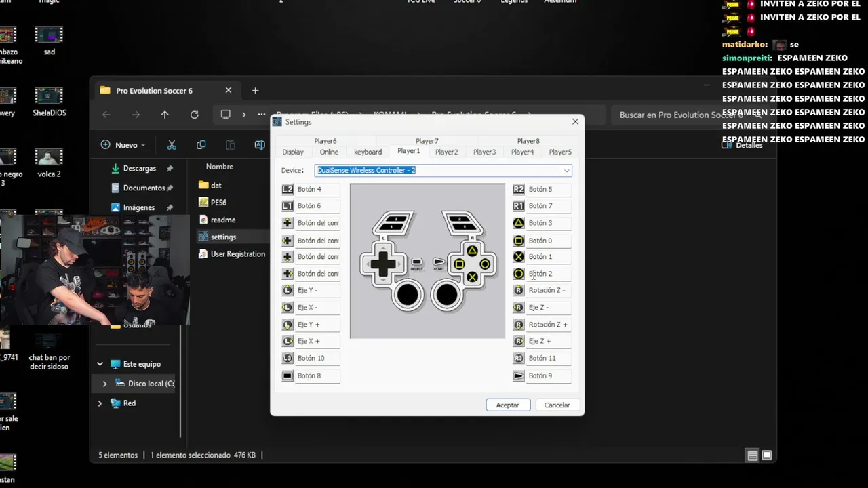
Task: Switch to the Player5 tab
Action: (560, 152)
